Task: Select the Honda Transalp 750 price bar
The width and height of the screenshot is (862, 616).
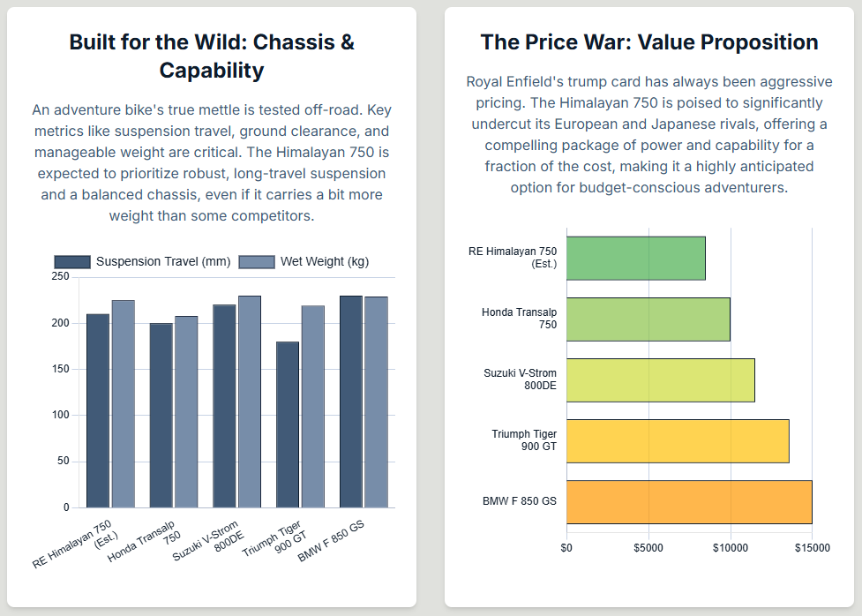Action: click(x=648, y=319)
